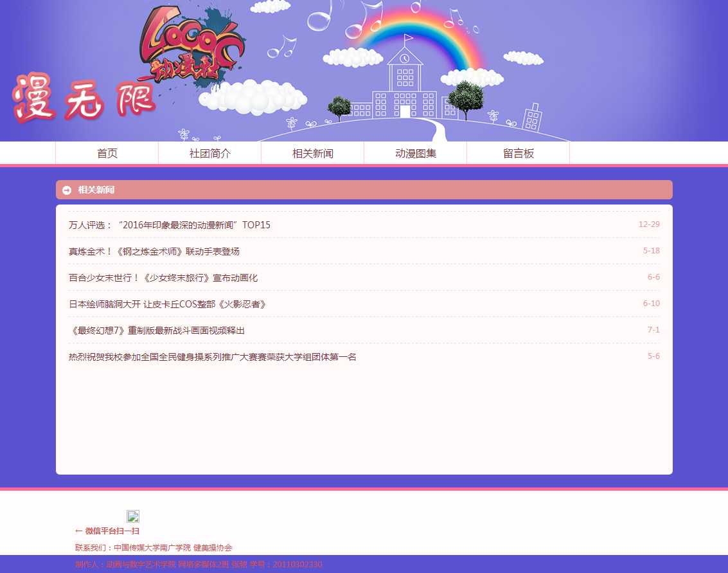This screenshot has height=573, width=728.
Task: Open the 动漫图集 gallery page
Action: (416, 154)
